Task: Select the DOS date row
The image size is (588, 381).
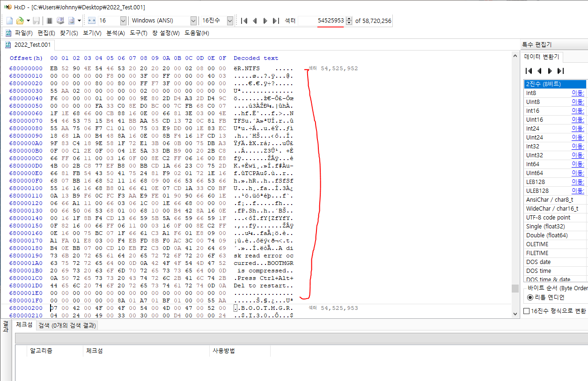Action: 555,262
